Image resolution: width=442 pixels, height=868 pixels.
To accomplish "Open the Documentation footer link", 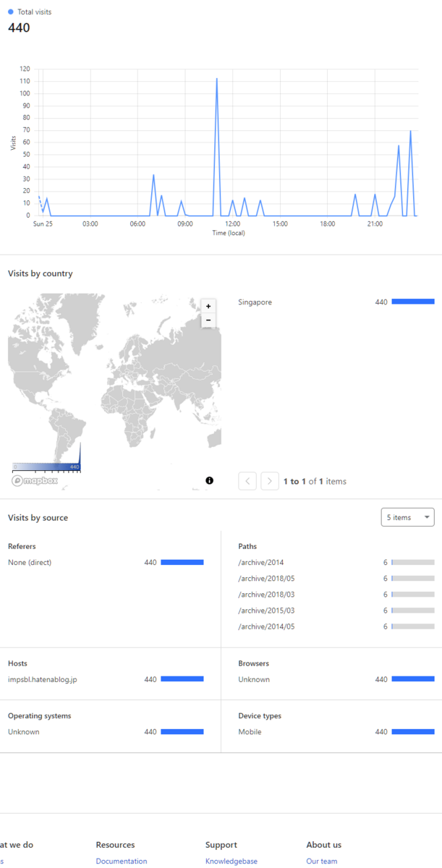I will [122, 861].
